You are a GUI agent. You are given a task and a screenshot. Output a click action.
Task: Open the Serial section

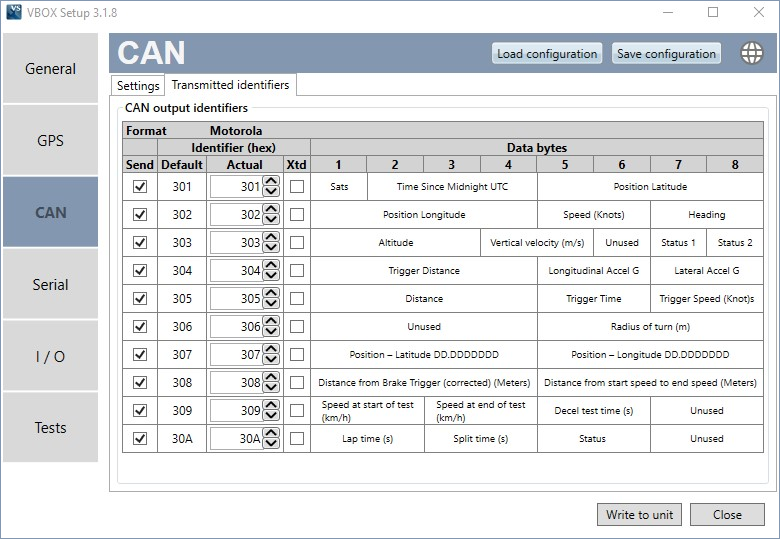(50, 284)
